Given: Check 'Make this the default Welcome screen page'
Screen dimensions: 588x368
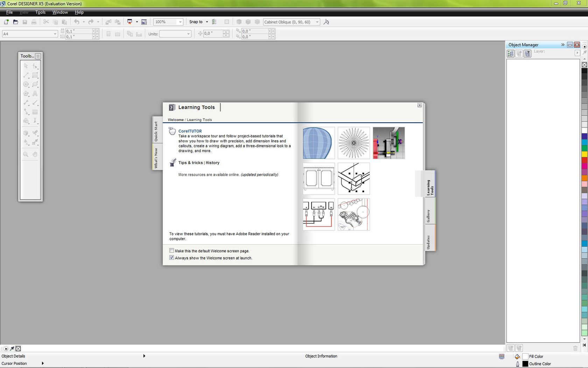Looking at the screenshot, I should point(171,251).
